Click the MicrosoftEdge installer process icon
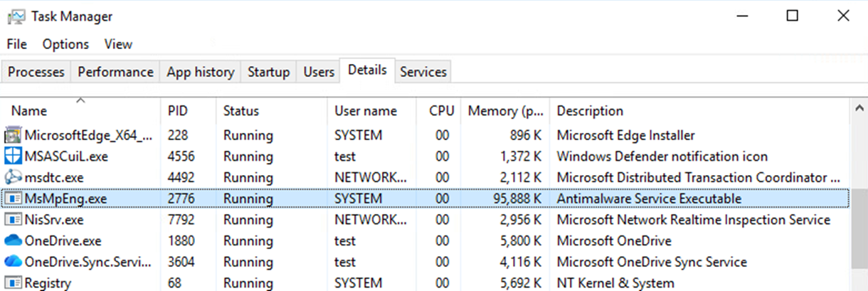Viewport: 868px width, 291px height. [x=13, y=135]
